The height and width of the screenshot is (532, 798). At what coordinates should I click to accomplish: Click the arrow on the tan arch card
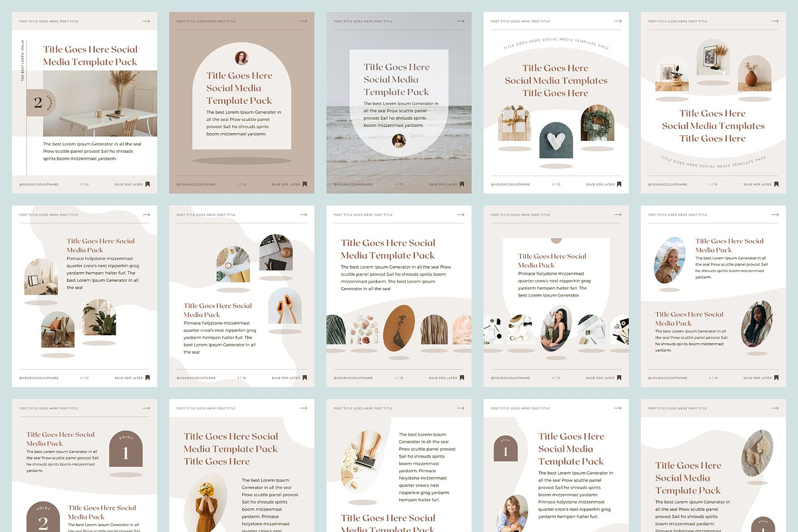click(x=303, y=21)
